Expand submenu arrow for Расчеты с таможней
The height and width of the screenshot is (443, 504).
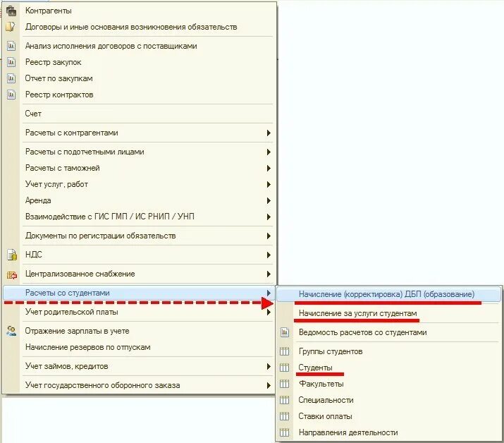pos(269,168)
